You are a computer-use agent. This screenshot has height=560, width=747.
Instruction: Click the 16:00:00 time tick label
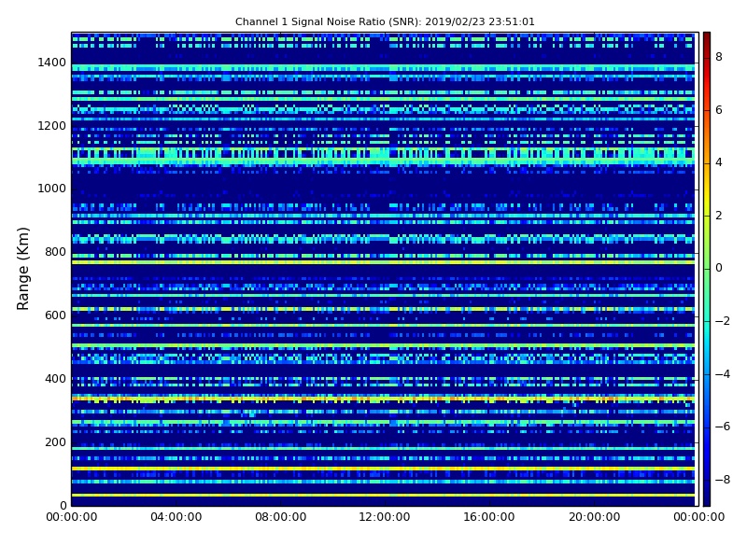pos(489,517)
